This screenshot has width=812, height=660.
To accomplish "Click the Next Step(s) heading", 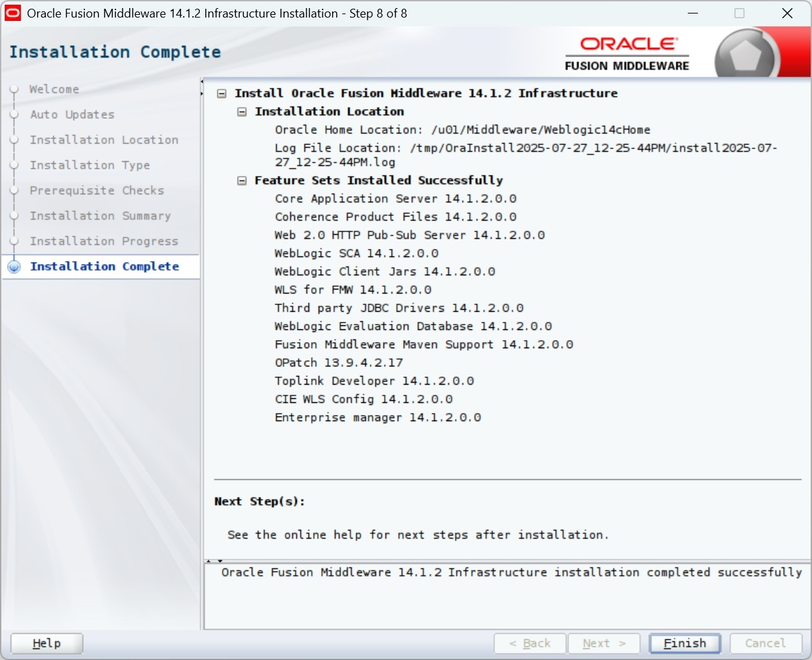I will [x=260, y=501].
